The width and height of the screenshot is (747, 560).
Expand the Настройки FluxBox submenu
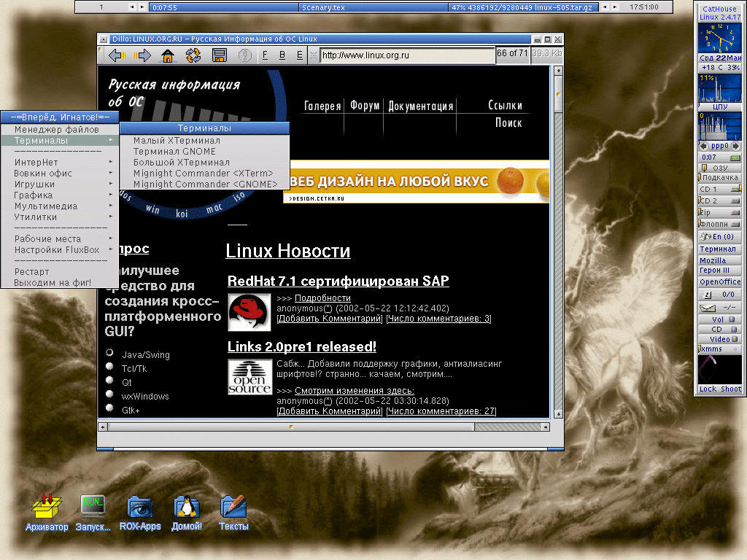tap(60, 250)
